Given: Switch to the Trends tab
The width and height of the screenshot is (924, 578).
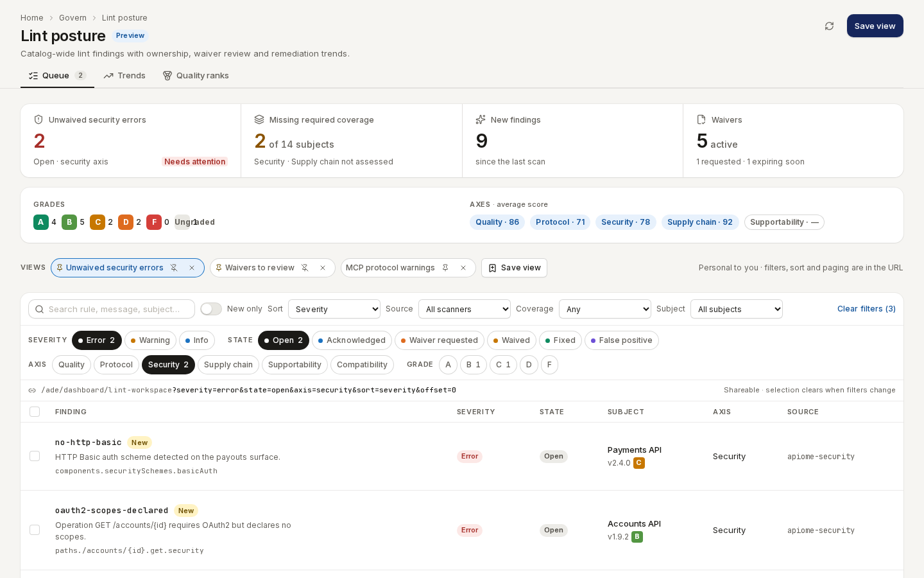Looking at the screenshot, I should [x=124, y=76].
